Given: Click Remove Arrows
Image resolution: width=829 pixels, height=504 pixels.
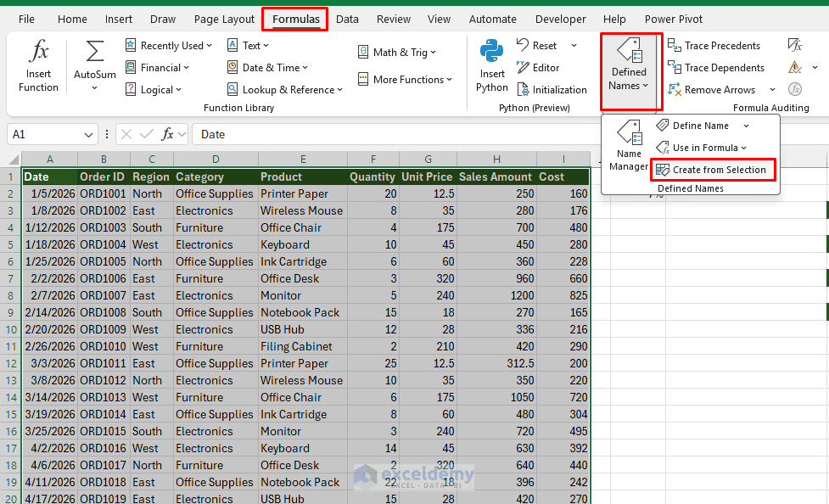Looking at the screenshot, I should tap(712, 90).
